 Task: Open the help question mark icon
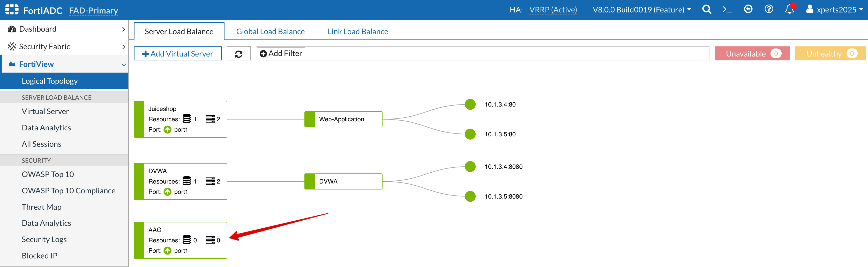click(x=769, y=9)
